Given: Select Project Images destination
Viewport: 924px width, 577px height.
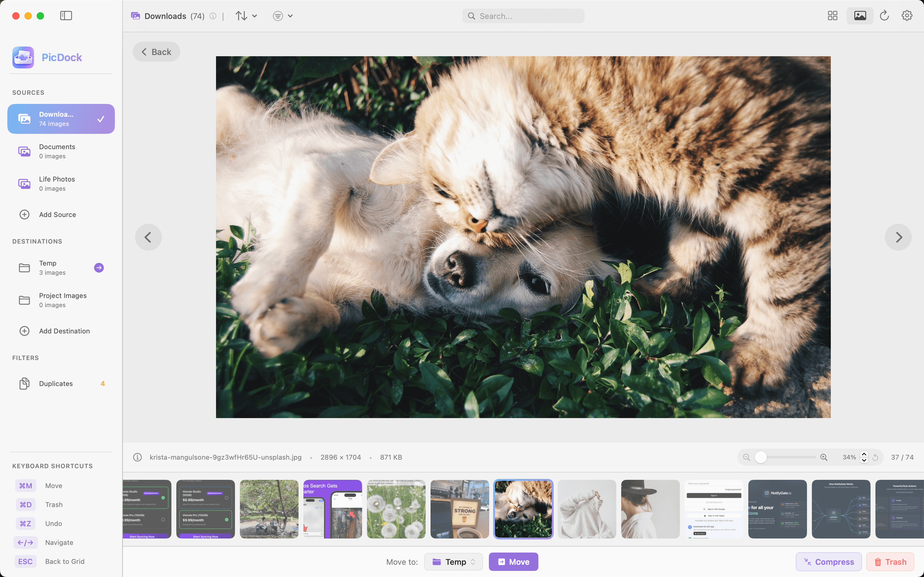Looking at the screenshot, I should click(63, 300).
